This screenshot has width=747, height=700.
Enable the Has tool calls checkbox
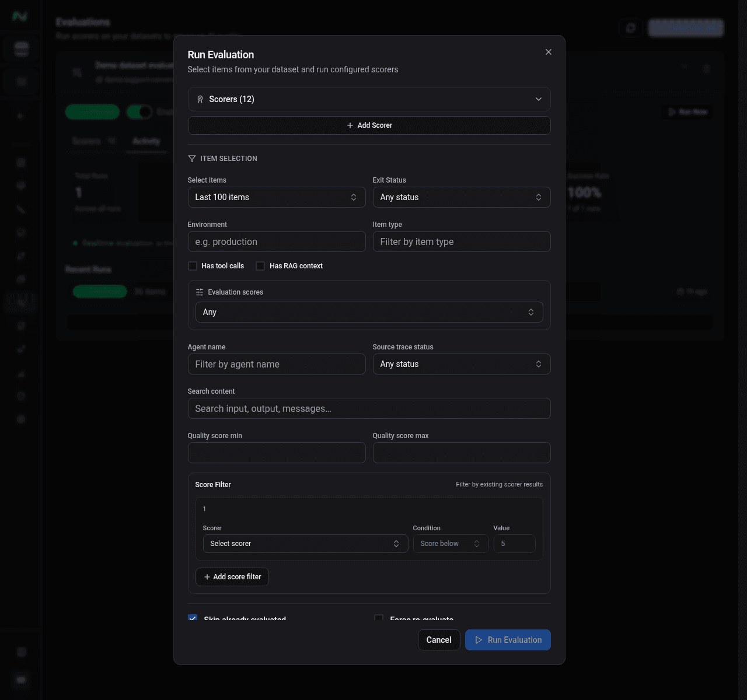coord(193,266)
